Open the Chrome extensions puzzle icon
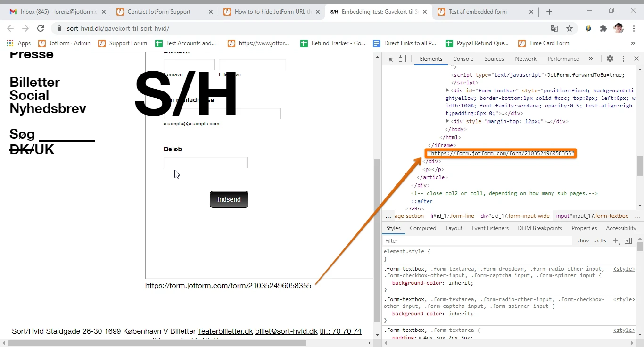This screenshot has width=644, height=347. click(x=603, y=28)
